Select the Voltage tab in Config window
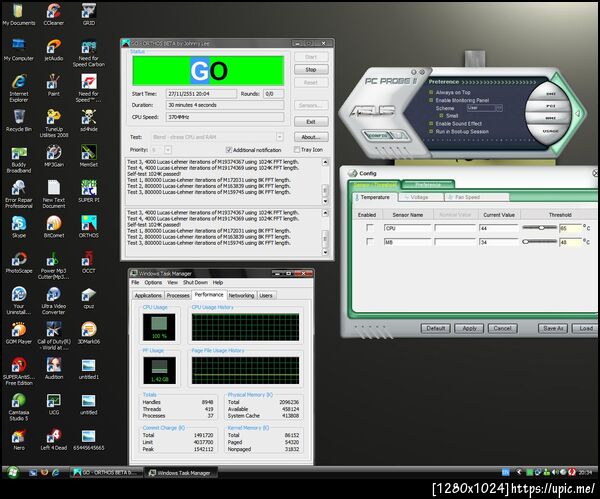600x499 pixels. 420,198
